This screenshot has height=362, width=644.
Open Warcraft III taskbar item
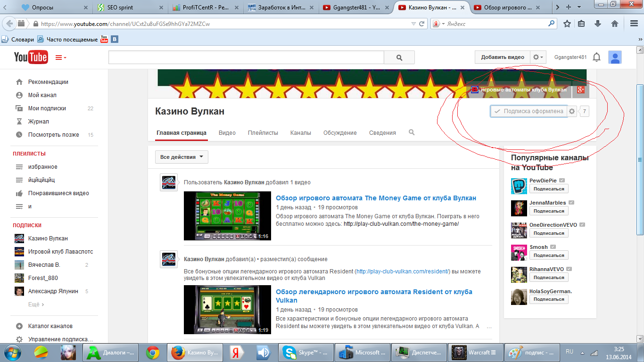click(x=475, y=352)
